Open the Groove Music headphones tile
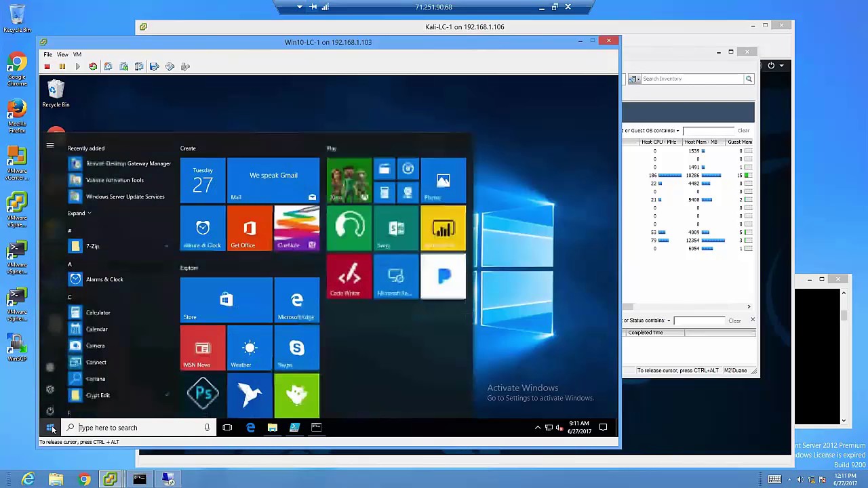This screenshot has width=868, height=488. 349,228
